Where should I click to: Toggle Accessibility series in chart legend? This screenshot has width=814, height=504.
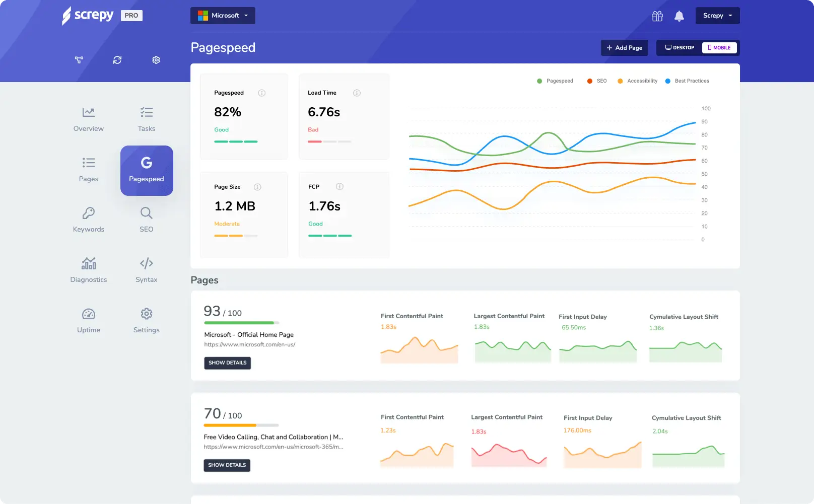(637, 81)
